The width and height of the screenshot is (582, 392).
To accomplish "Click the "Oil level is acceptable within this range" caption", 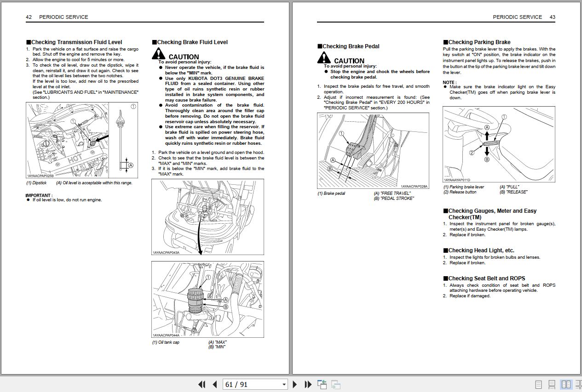I will pos(94,183).
